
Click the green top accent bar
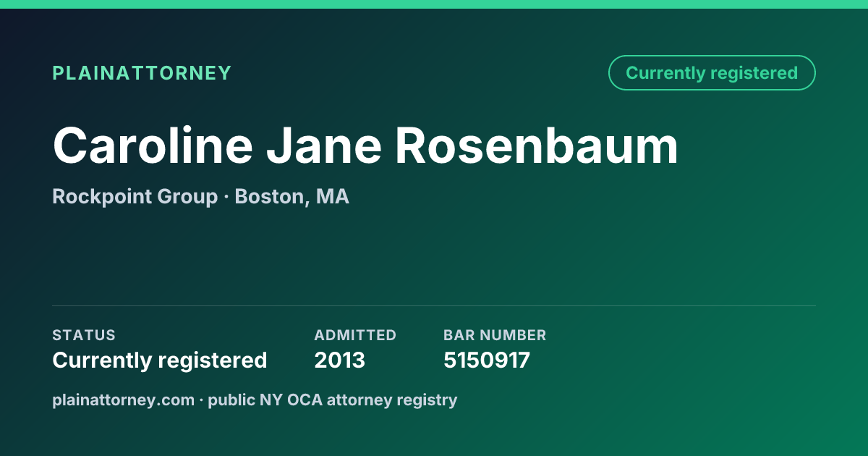click(434, 4)
